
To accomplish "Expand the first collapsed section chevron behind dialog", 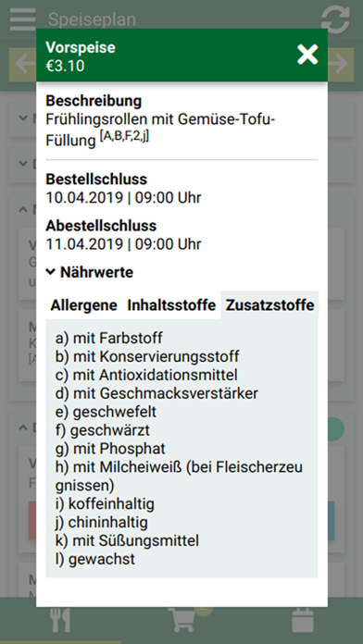I will click(22, 118).
